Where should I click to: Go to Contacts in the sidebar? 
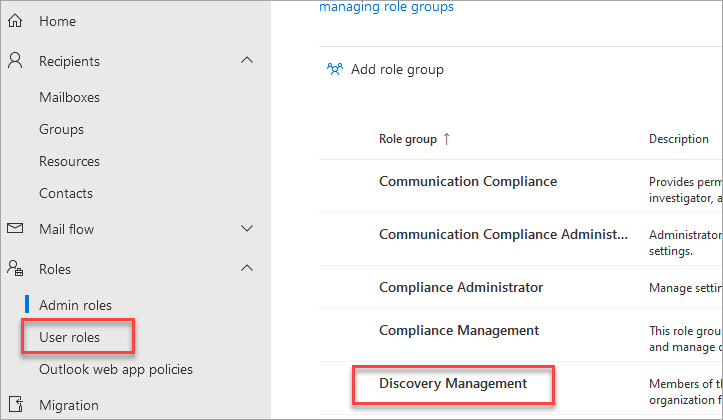click(x=66, y=193)
